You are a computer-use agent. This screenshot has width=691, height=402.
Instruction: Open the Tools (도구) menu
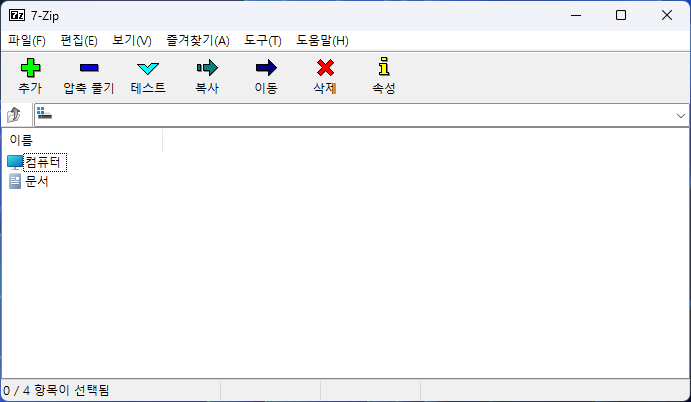pyautogui.click(x=263, y=41)
